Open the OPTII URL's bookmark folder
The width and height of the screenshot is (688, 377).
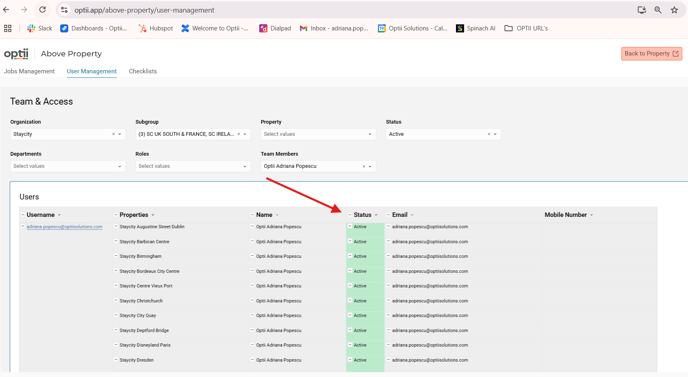pos(526,28)
